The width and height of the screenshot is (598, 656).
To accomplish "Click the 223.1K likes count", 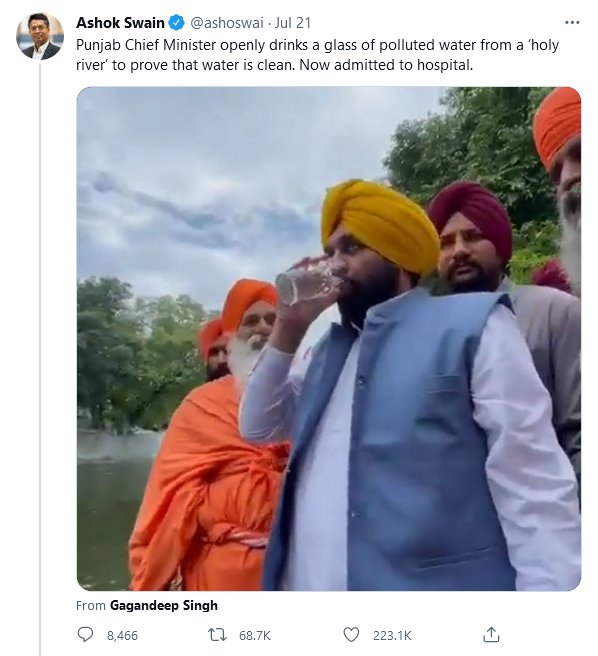I will point(392,636).
